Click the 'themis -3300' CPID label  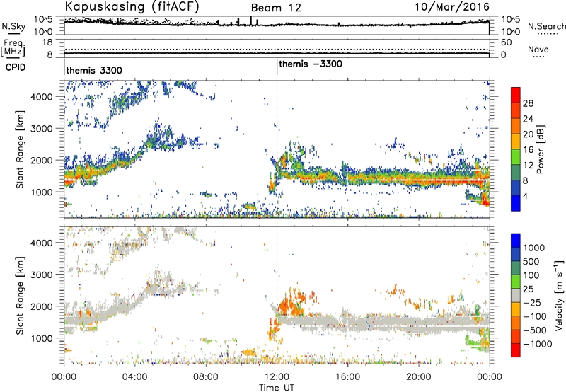311,64
